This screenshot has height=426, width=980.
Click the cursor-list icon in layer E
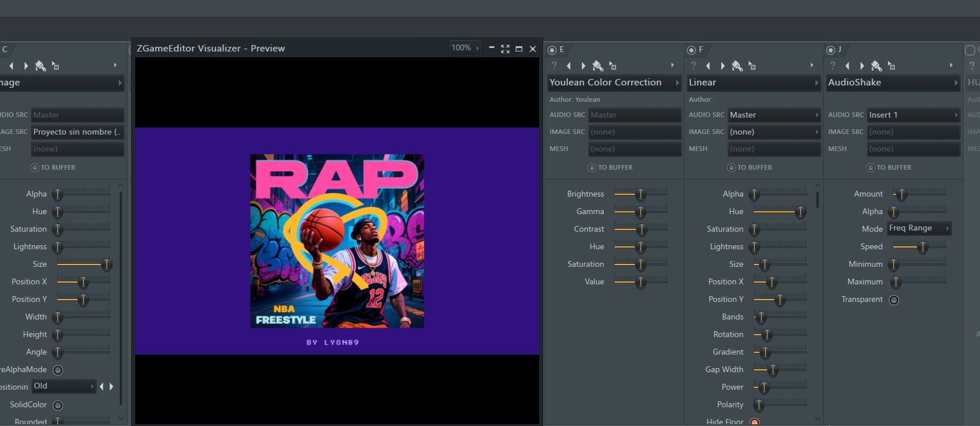click(x=612, y=66)
